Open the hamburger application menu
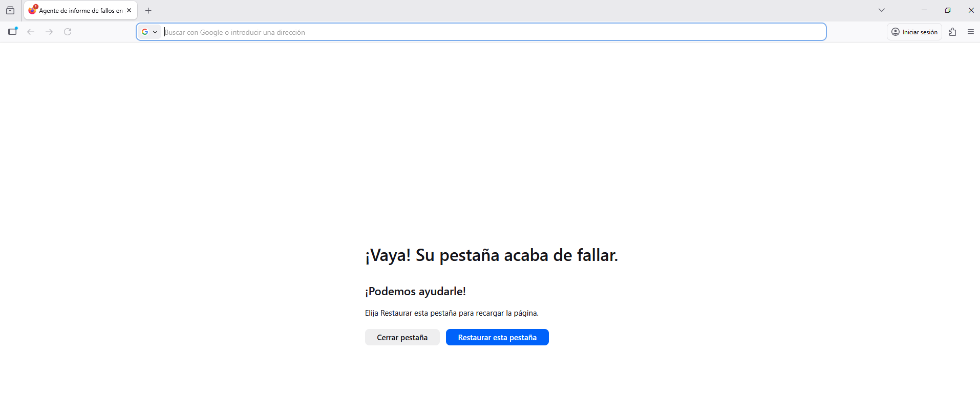The image size is (980, 417). click(x=971, y=32)
